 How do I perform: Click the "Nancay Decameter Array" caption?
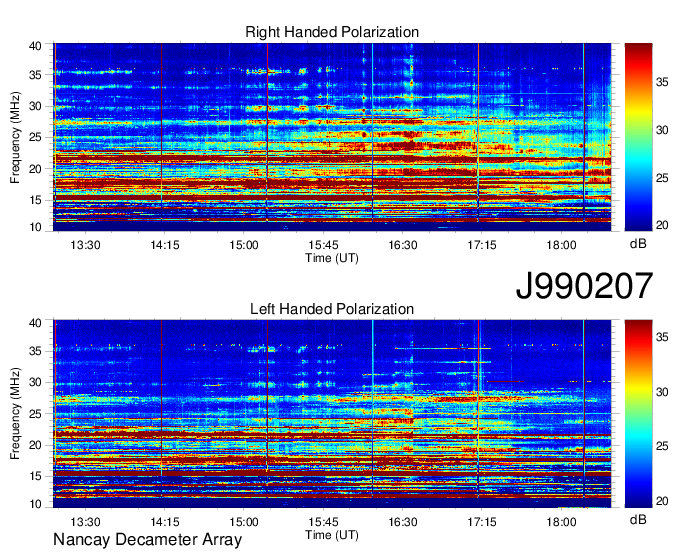pos(147,540)
